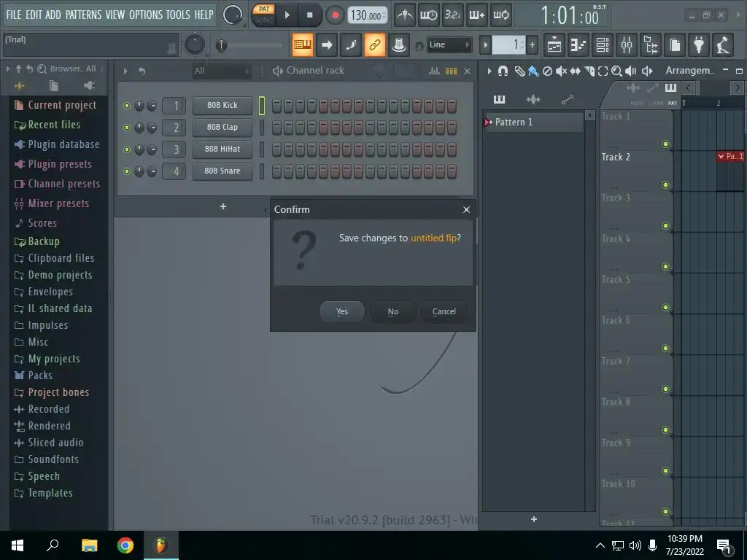Open the Channel rack menu arrow
This screenshot has width=747, height=560.
tap(125, 71)
